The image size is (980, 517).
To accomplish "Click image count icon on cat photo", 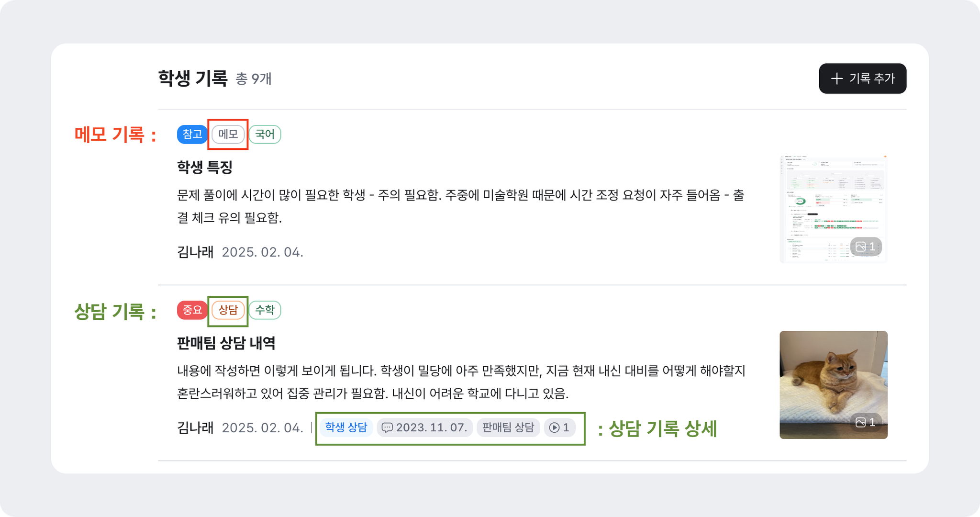I will pos(860,422).
